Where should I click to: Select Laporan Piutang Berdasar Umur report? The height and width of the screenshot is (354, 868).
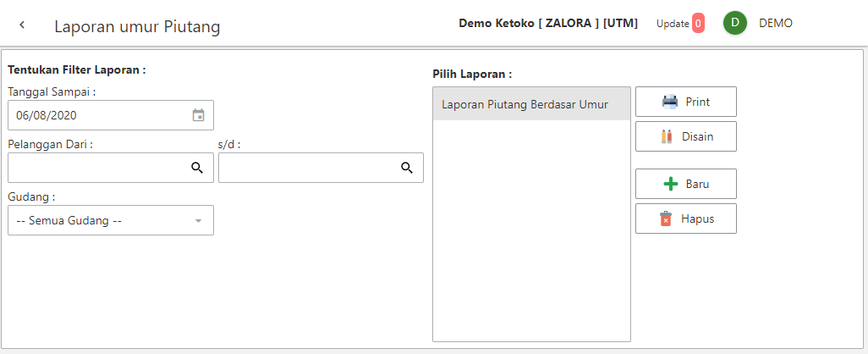(x=525, y=105)
